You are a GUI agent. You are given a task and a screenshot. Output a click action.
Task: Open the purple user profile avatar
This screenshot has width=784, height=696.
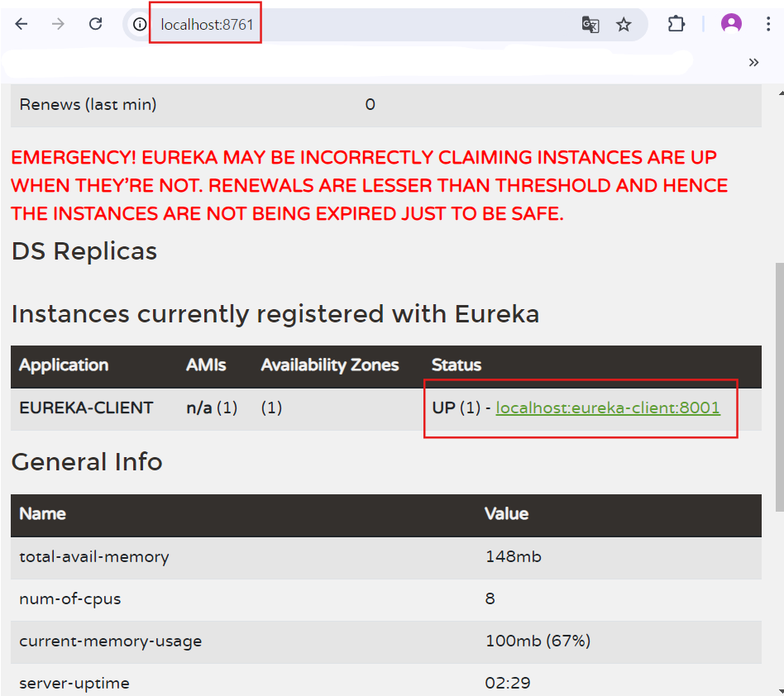[x=731, y=23]
